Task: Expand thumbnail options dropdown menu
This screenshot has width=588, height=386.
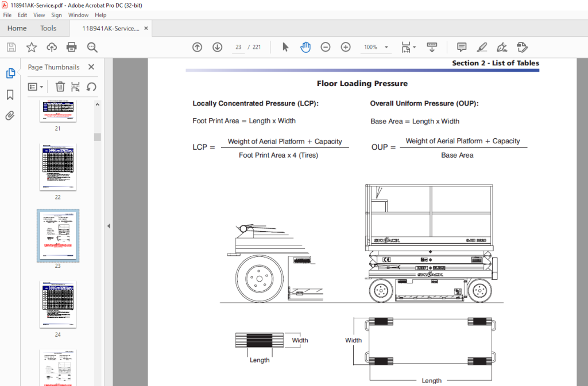Action: pyautogui.click(x=36, y=87)
